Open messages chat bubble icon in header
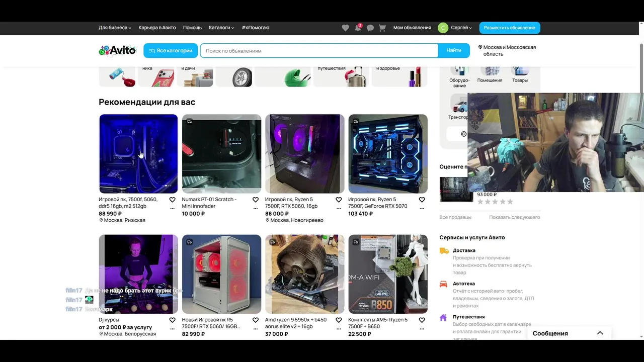Image resolution: width=644 pixels, height=362 pixels. tap(370, 28)
